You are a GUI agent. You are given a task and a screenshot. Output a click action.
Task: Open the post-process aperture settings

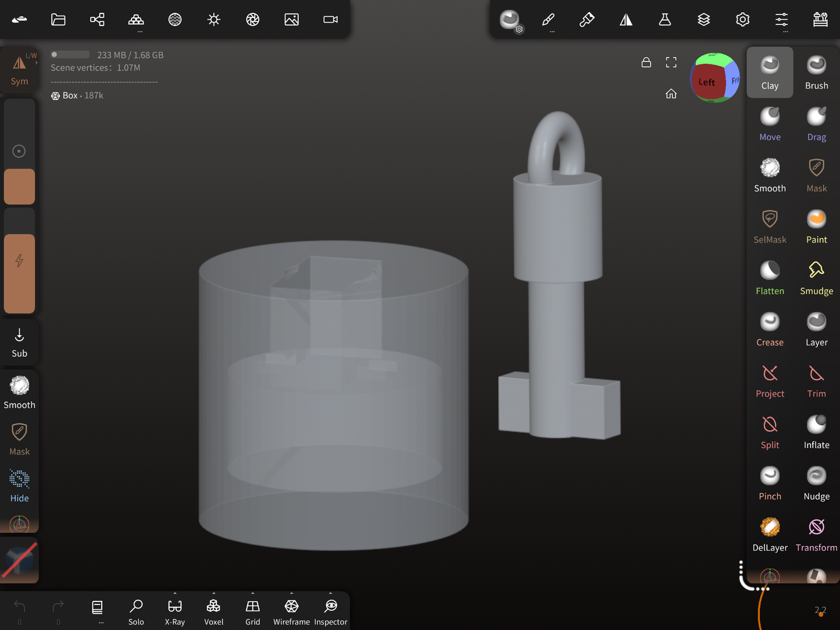coord(252,19)
